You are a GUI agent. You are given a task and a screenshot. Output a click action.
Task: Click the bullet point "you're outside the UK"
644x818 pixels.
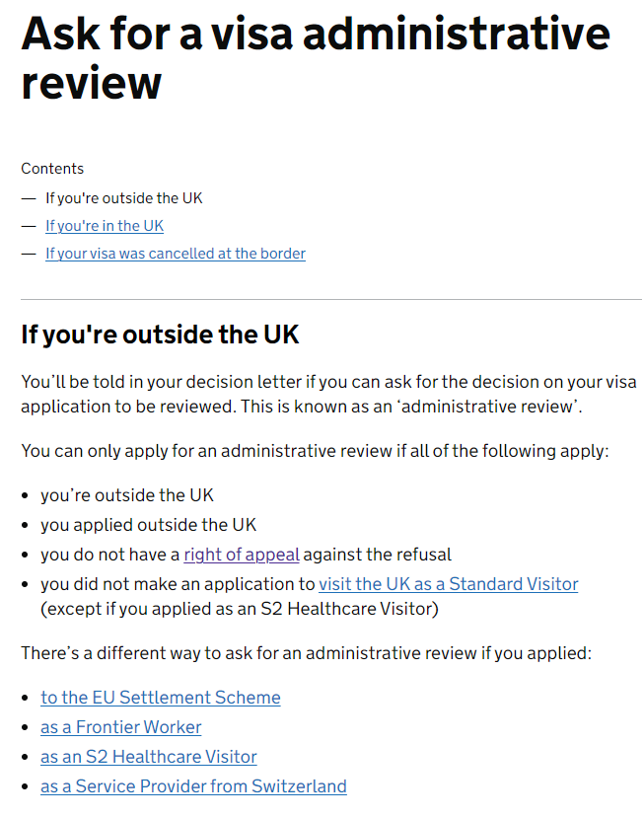tap(127, 495)
